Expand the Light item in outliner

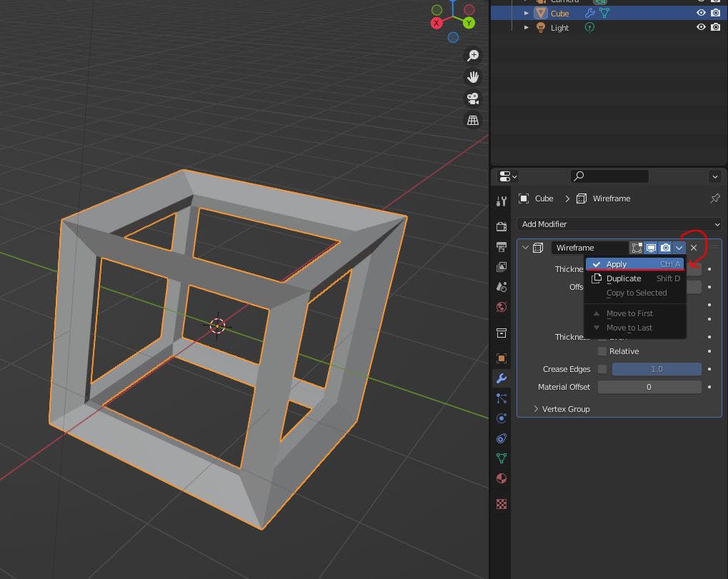(x=527, y=27)
